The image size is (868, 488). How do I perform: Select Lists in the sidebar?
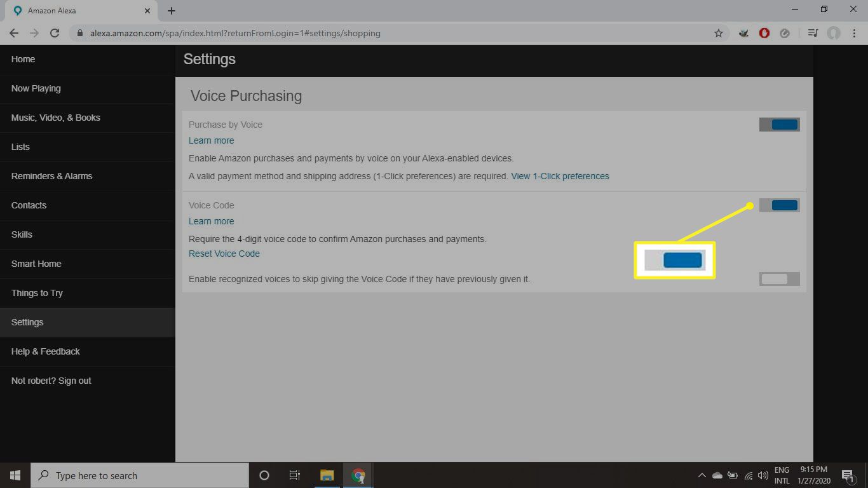click(x=87, y=147)
